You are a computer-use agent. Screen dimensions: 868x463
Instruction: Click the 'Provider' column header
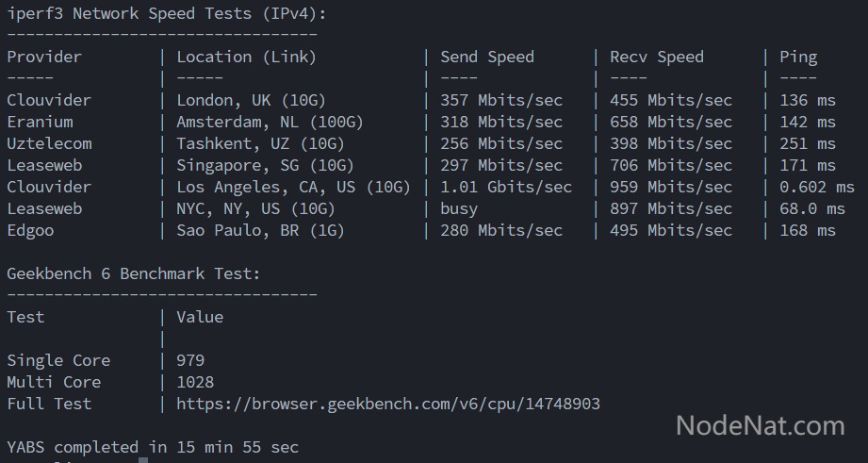click(x=44, y=57)
